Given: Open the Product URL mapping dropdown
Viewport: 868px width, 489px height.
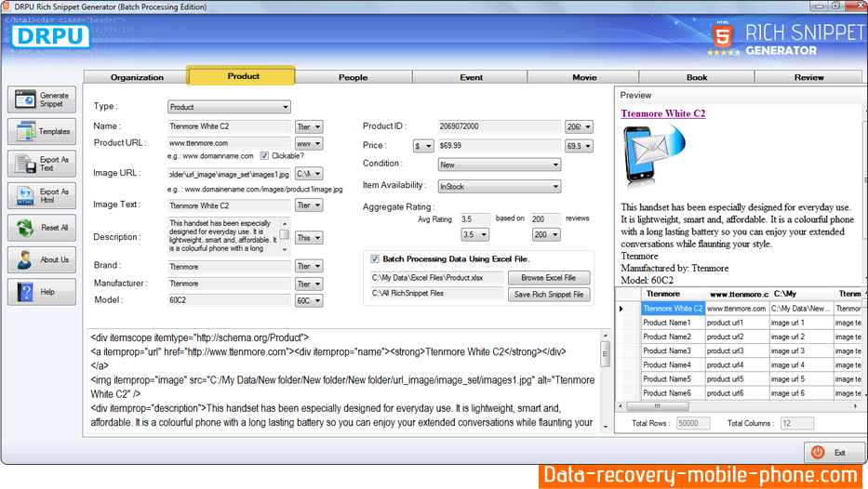Looking at the screenshot, I should point(309,143).
